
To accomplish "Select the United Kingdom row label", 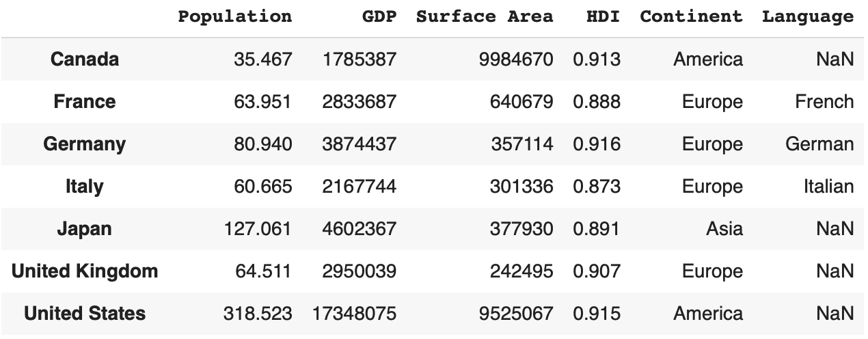I will click(x=85, y=271).
